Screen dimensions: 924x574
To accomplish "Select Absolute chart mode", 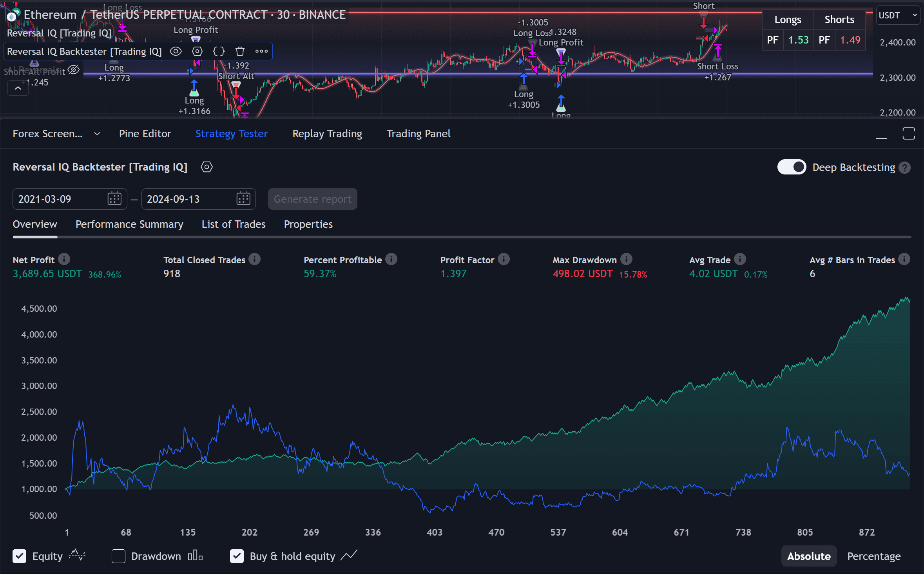I will pos(809,556).
